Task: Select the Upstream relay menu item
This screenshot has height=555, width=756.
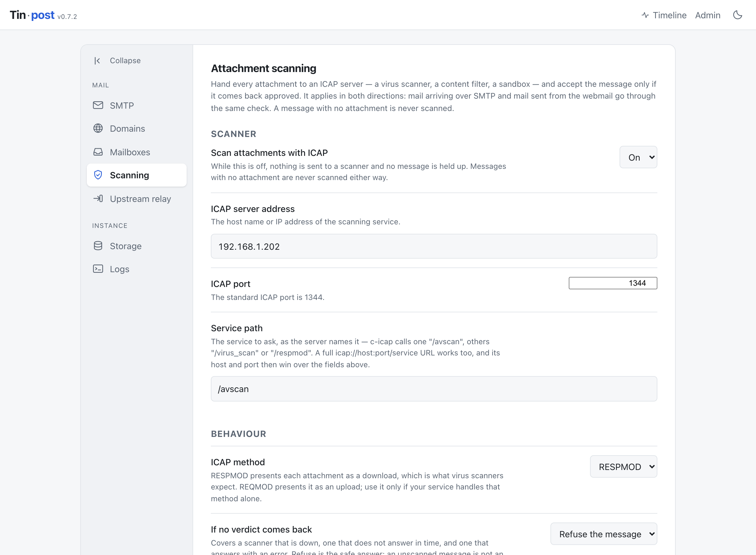Action: 136,199
